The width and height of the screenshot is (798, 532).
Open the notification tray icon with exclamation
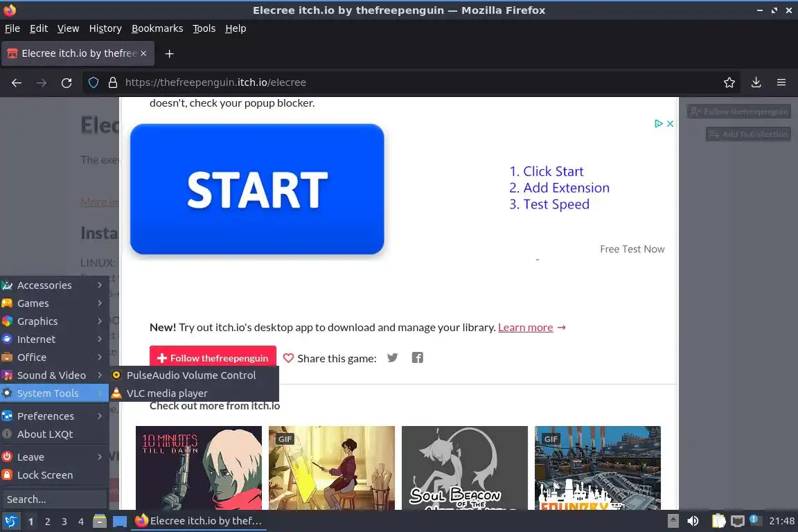[x=755, y=520]
